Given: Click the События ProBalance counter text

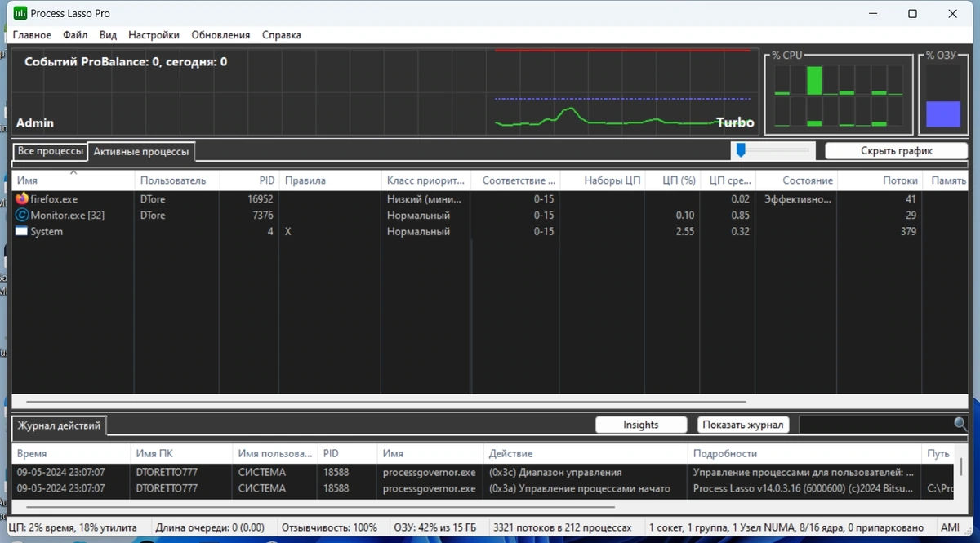Looking at the screenshot, I should [126, 61].
